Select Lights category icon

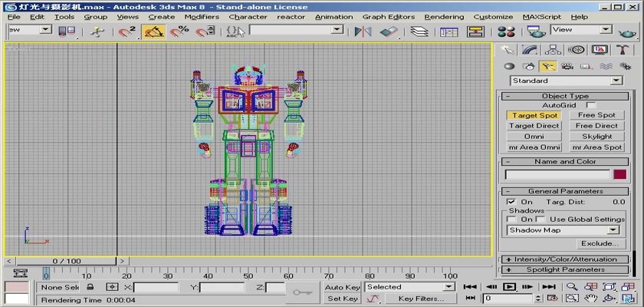pos(547,66)
